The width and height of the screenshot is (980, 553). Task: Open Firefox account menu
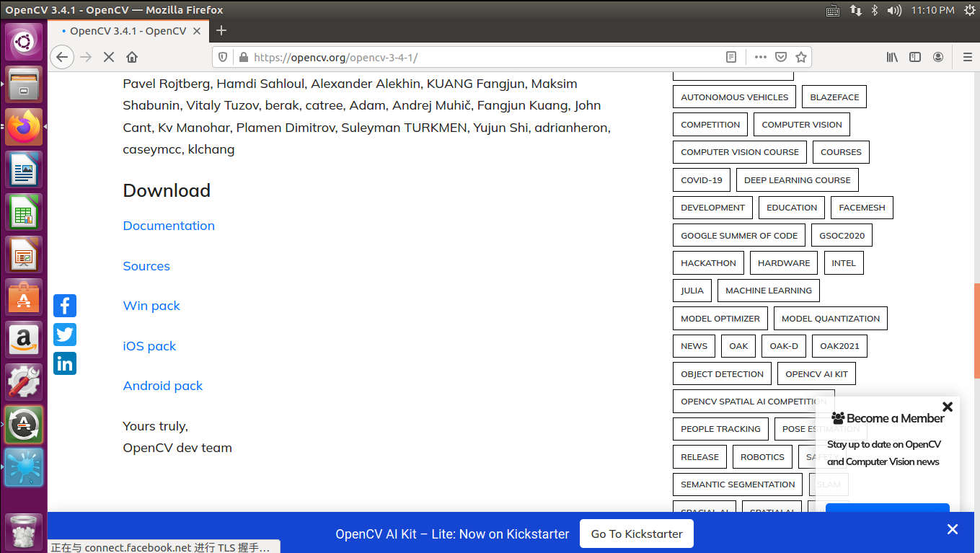(938, 57)
